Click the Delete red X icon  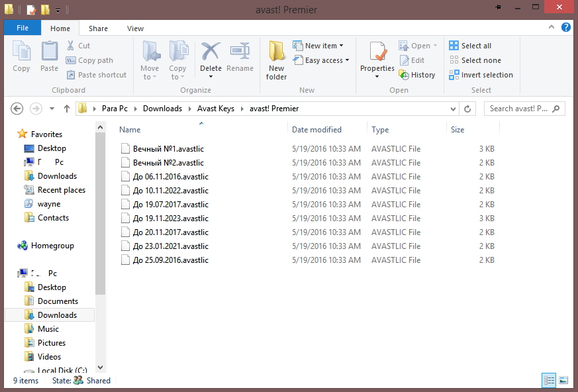pos(211,51)
